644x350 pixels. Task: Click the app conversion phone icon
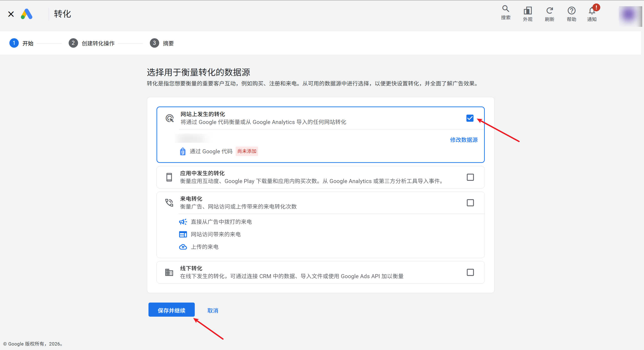169,177
